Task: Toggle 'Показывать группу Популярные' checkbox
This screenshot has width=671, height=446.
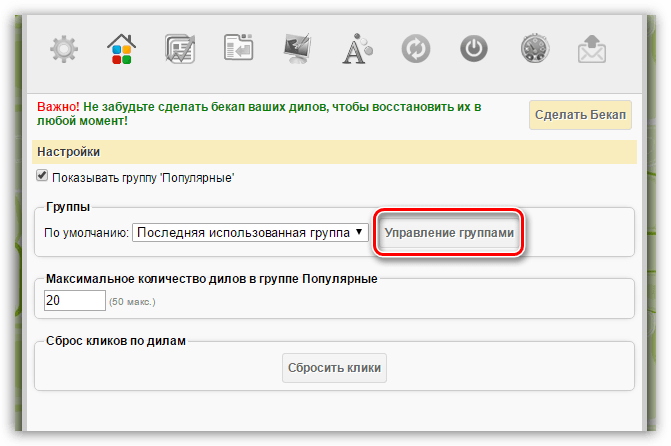Action: [x=42, y=176]
